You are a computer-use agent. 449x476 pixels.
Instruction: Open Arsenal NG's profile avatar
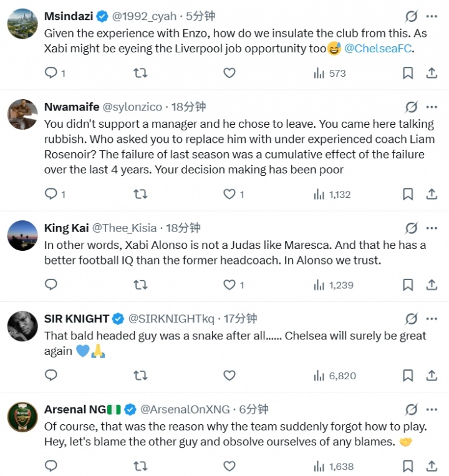[22, 417]
